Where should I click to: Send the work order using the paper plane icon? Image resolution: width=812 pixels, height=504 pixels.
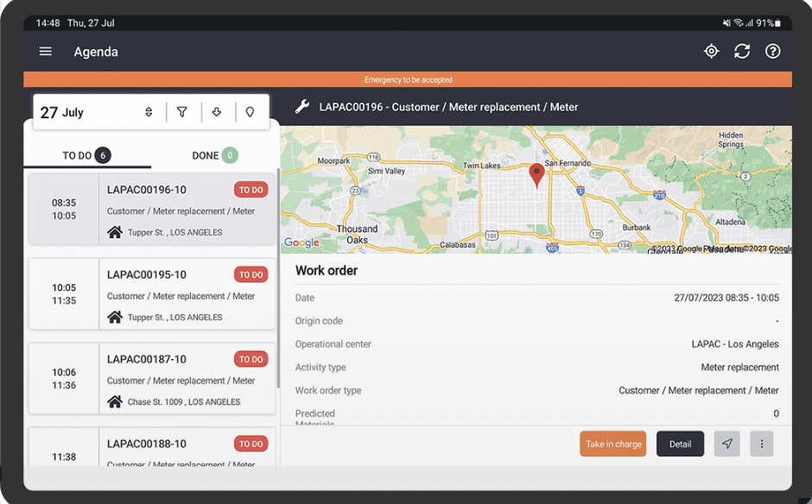click(726, 444)
